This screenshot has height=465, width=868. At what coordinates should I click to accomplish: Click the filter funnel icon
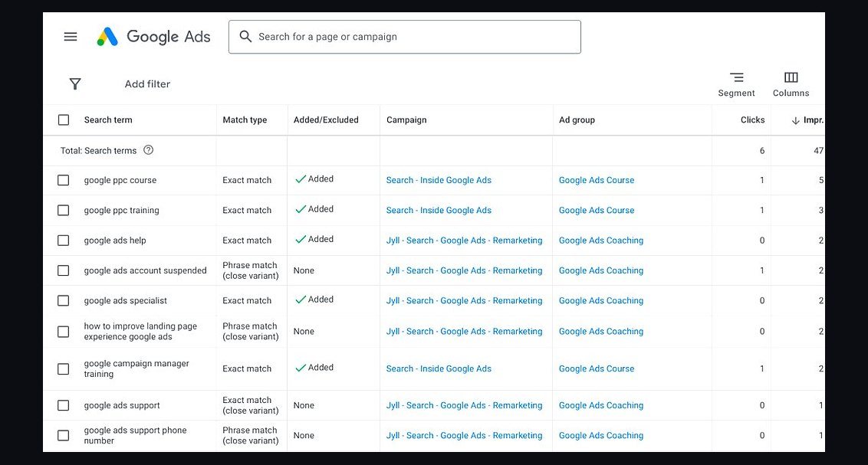75,84
